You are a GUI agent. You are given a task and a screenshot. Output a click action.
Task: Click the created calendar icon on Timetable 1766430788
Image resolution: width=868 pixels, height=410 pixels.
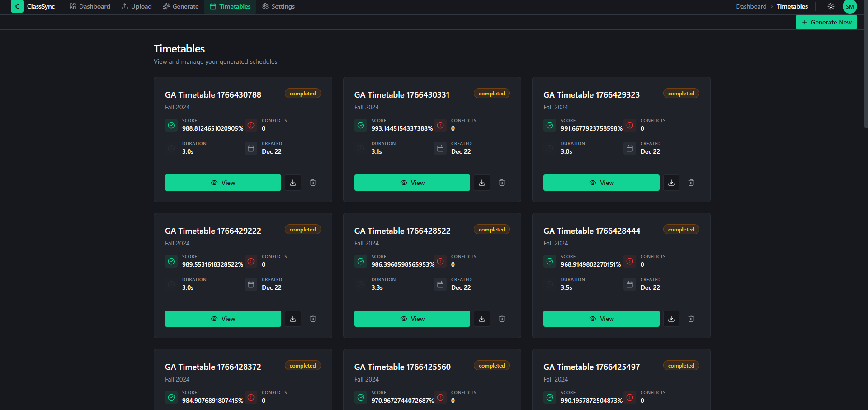251,148
